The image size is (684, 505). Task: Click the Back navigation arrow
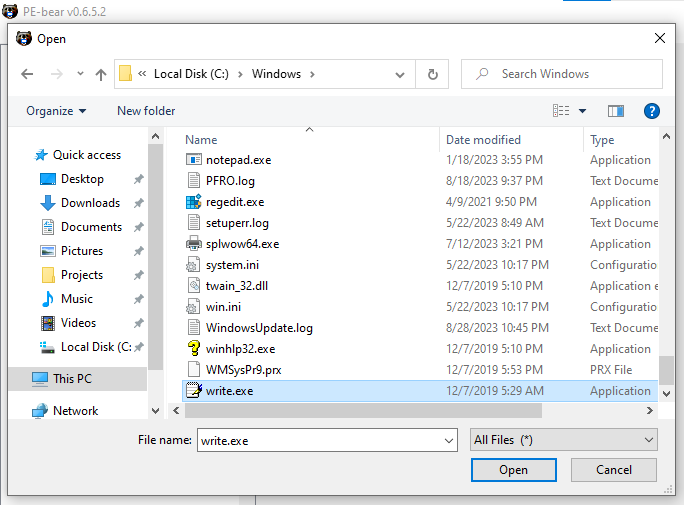[27, 74]
